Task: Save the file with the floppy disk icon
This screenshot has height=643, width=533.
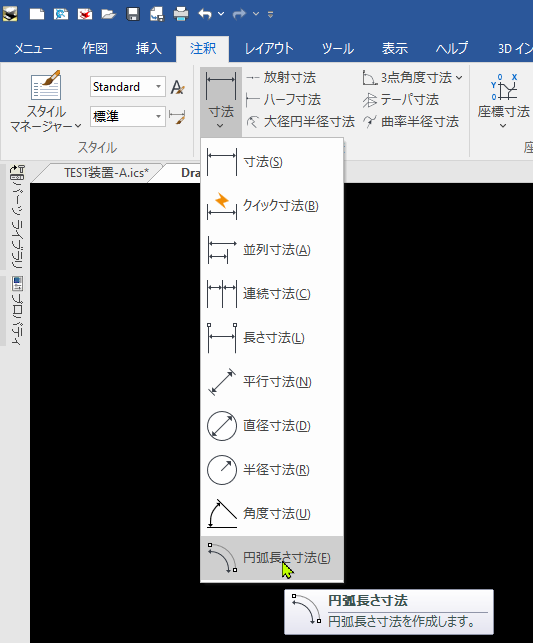Action: point(133,14)
